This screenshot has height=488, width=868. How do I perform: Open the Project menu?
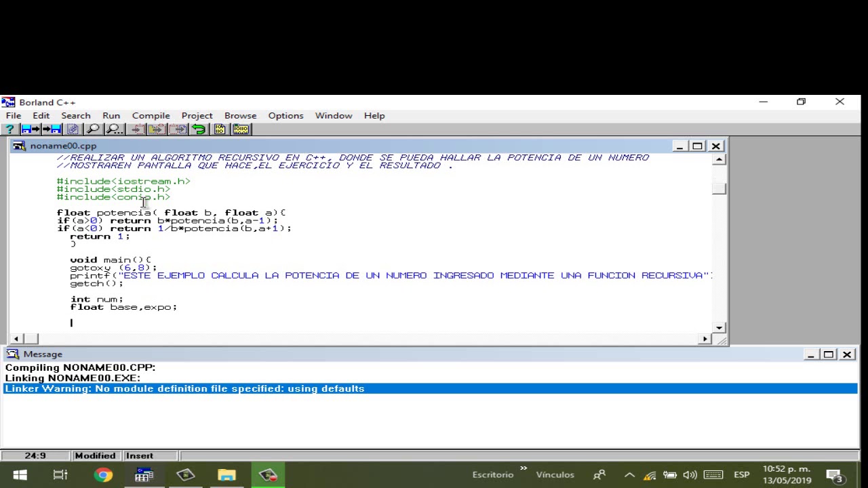pos(197,116)
